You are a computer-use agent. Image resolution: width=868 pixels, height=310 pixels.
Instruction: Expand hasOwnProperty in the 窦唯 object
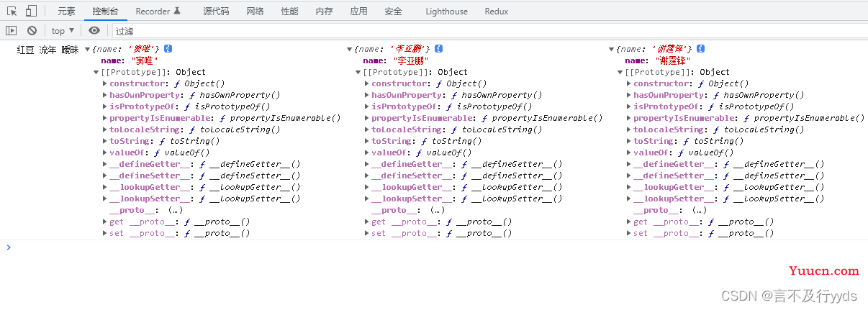(105, 95)
